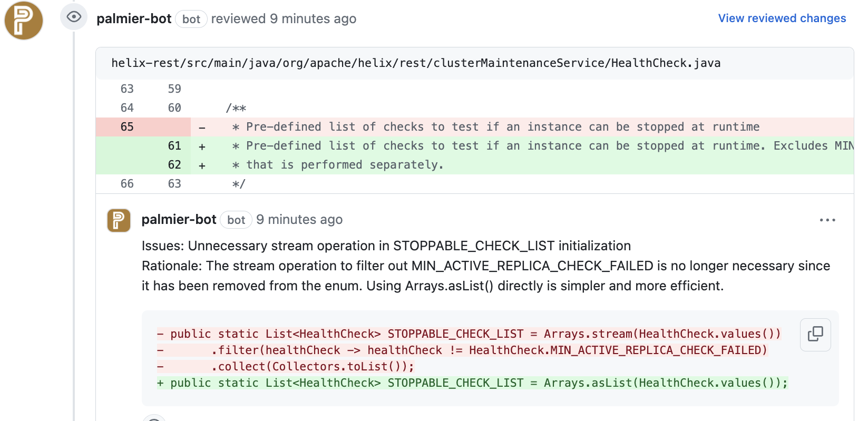Click the comment's "9 minutes ago" timestamp
868x421 pixels.
[x=299, y=220]
